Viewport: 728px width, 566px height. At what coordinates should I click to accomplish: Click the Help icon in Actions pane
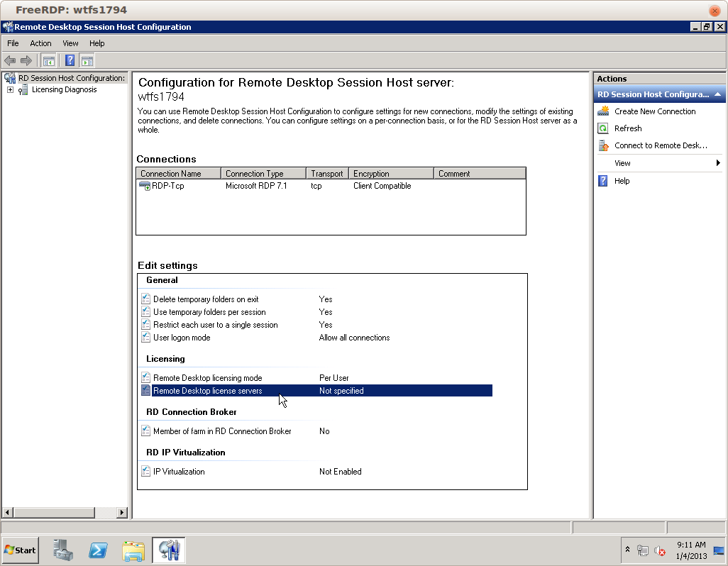pos(602,181)
